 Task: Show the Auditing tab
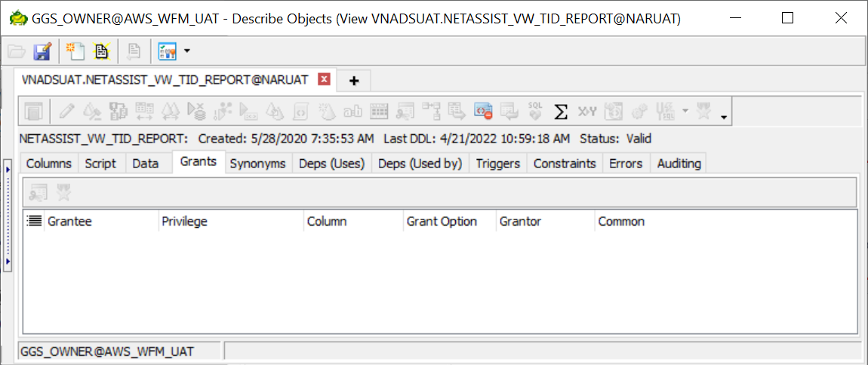(679, 164)
